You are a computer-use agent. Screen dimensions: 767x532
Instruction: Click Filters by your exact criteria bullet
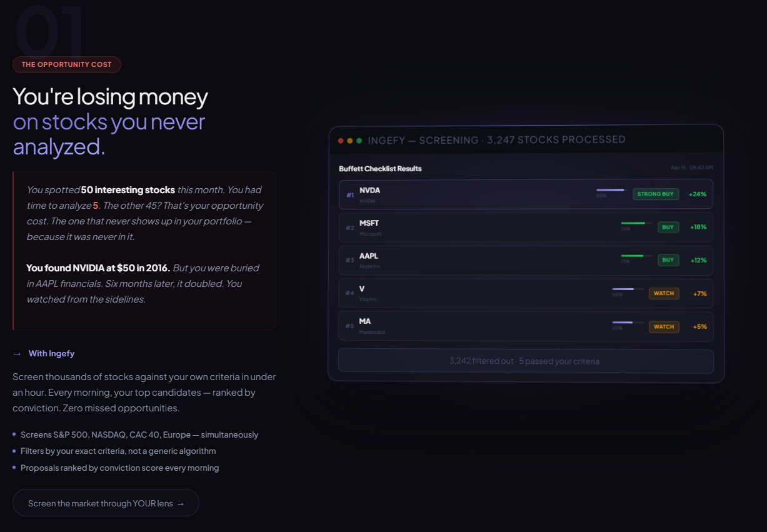point(118,451)
